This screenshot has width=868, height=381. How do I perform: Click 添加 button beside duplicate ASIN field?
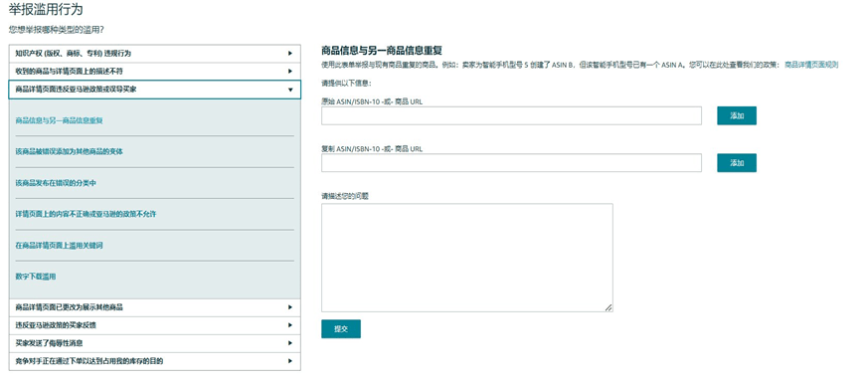(736, 163)
